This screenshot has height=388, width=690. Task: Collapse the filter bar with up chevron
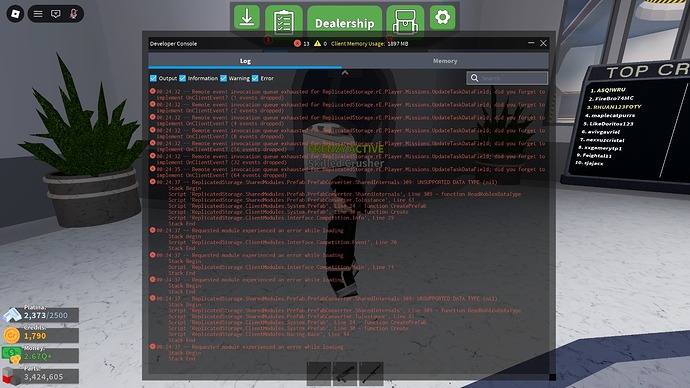pos(345,73)
